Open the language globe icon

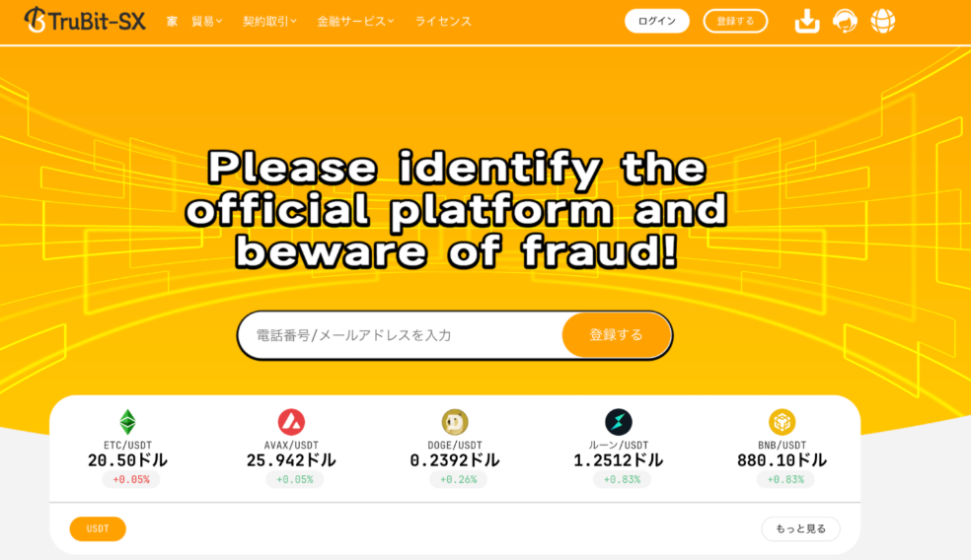882,21
